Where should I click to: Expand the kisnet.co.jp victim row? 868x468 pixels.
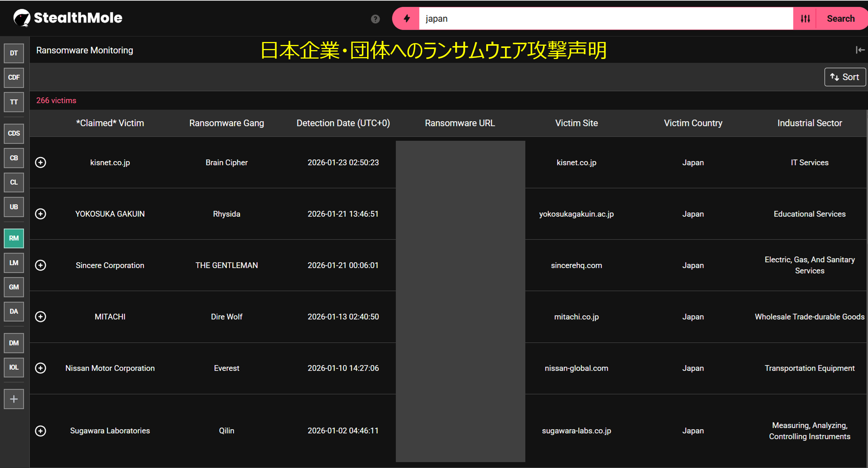point(41,163)
